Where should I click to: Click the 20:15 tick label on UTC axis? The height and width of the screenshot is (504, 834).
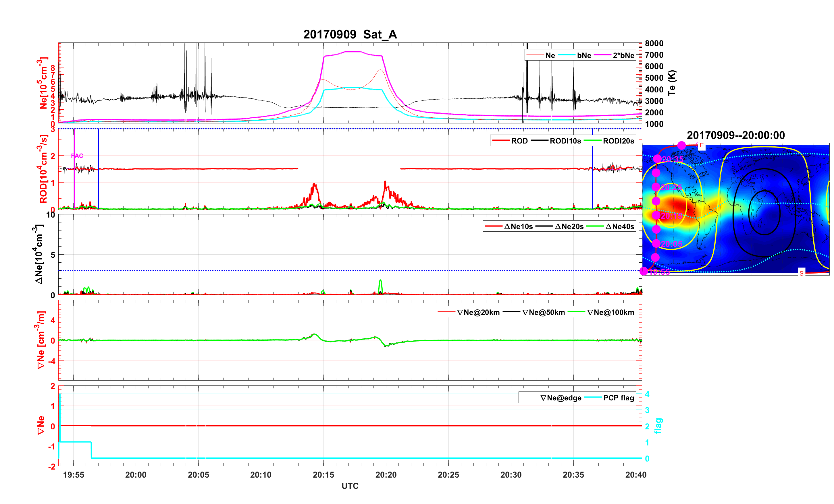pyautogui.click(x=323, y=475)
